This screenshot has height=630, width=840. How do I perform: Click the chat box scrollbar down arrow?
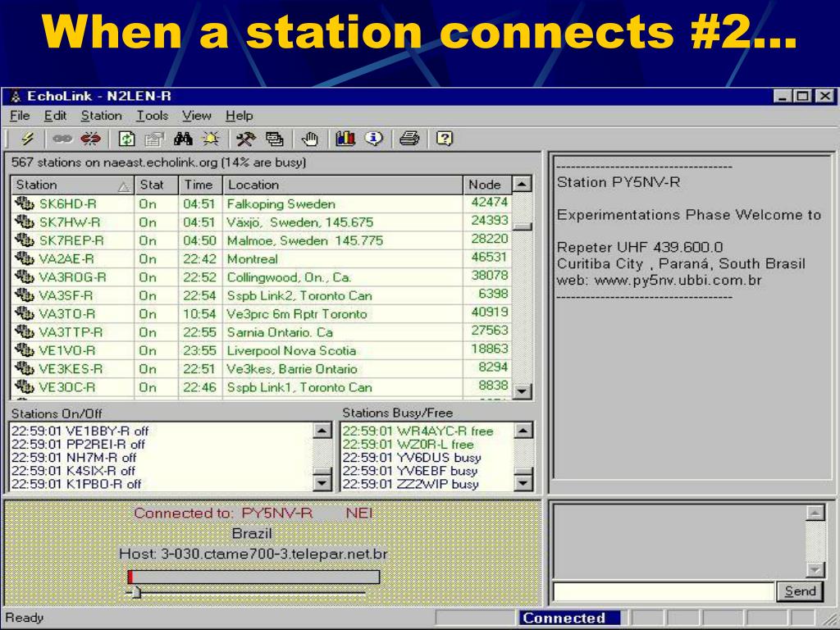(815, 569)
